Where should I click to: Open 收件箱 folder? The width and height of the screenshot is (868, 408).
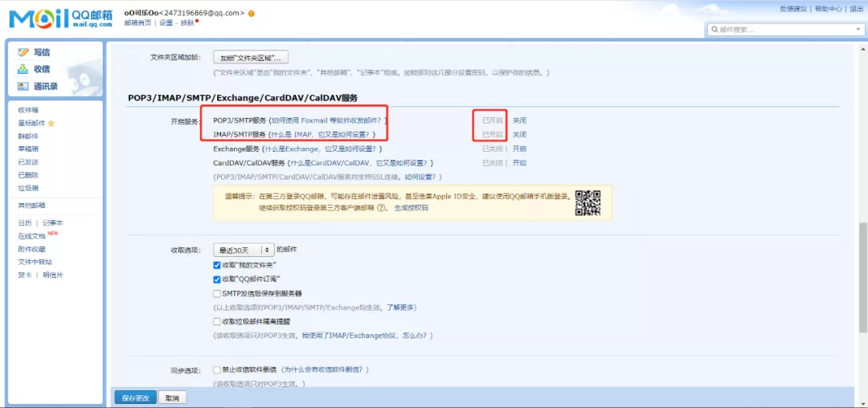(28, 110)
